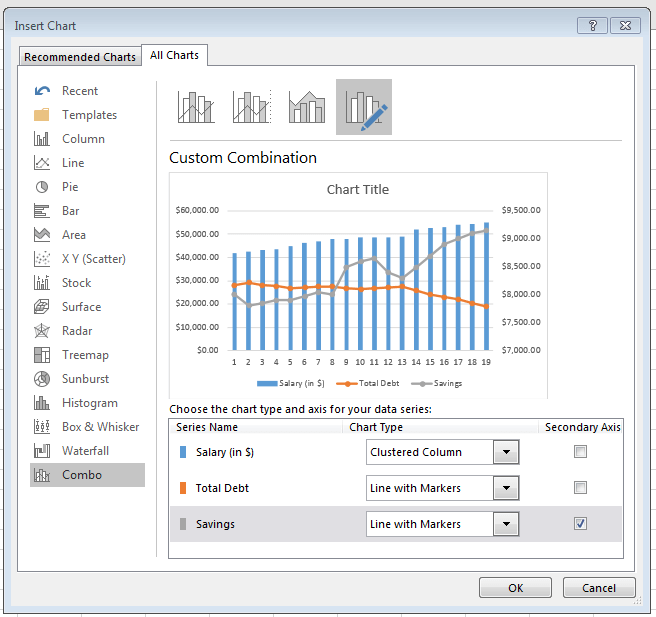Open chart type dropdown for Savings
The height and width of the screenshot is (617, 656).
pos(506,524)
